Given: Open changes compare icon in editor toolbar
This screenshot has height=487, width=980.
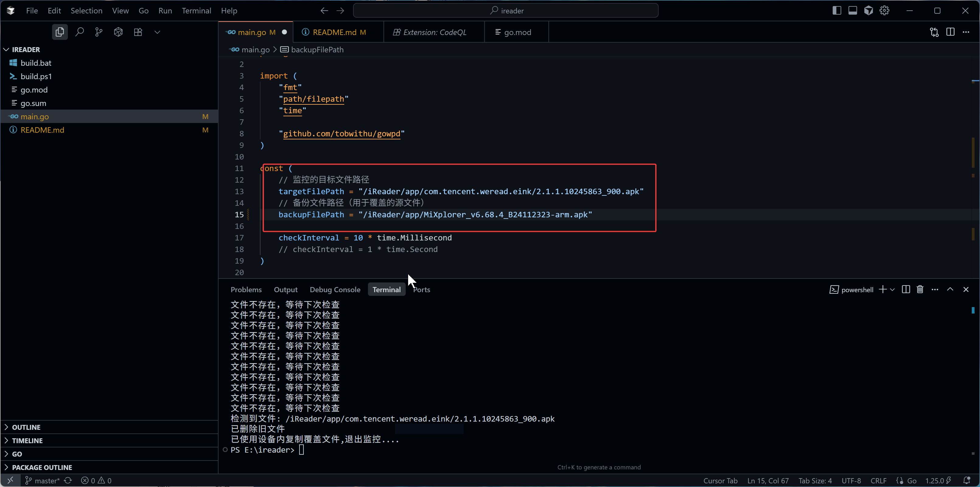Looking at the screenshot, I should (934, 32).
